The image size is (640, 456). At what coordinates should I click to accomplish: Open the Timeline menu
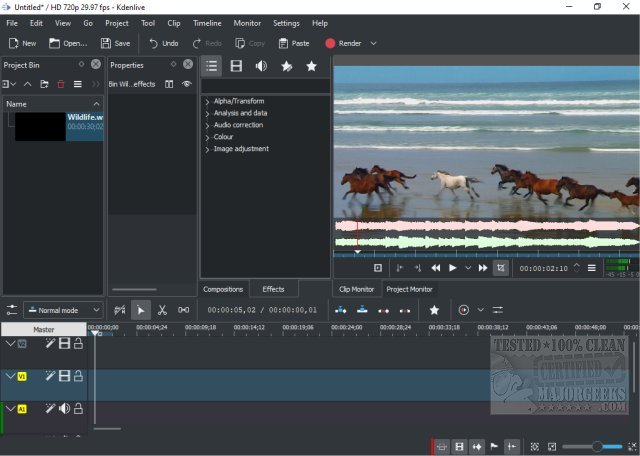tap(207, 22)
